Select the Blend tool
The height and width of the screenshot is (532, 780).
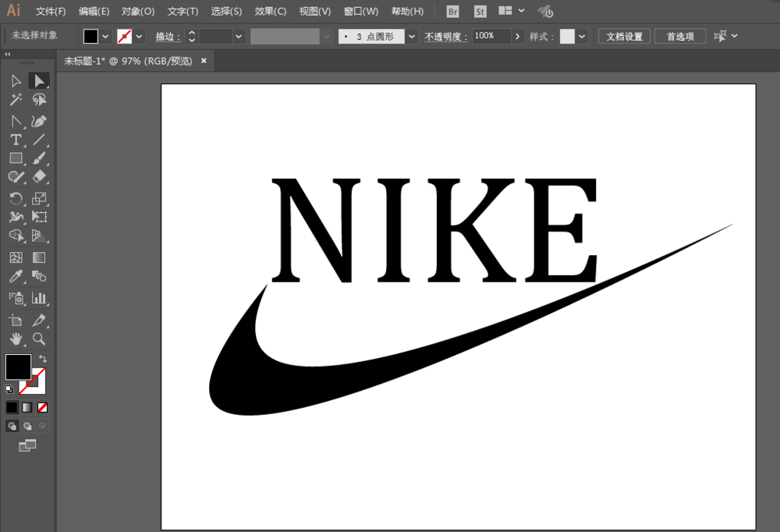point(39,276)
